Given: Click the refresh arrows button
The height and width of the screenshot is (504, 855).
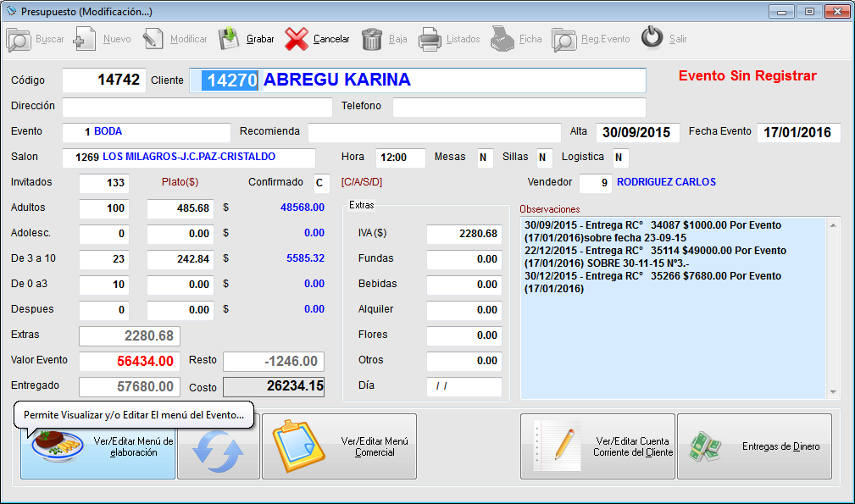Looking at the screenshot, I should (218, 446).
